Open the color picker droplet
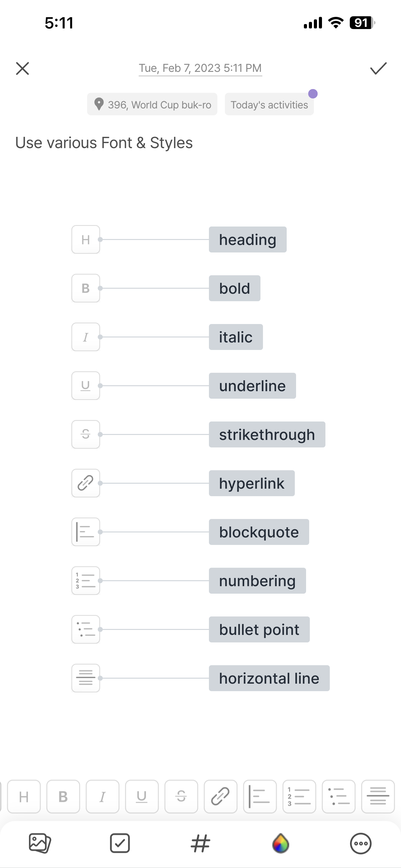This screenshot has height=868, width=401. [x=280, y=843]
